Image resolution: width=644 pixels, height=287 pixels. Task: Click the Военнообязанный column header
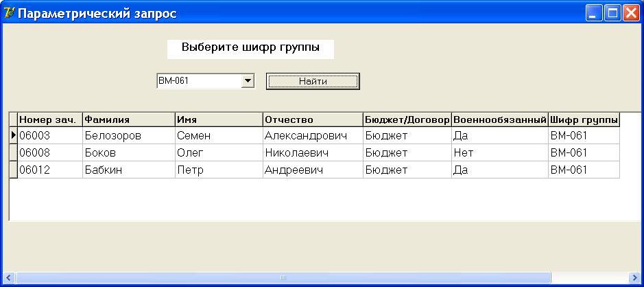click(x=500, y=119)
